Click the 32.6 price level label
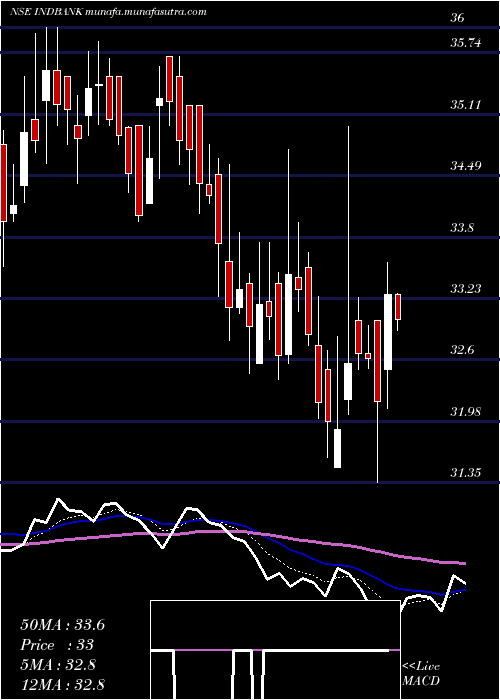This screenshot has width=500, height=700. (462, 350)
